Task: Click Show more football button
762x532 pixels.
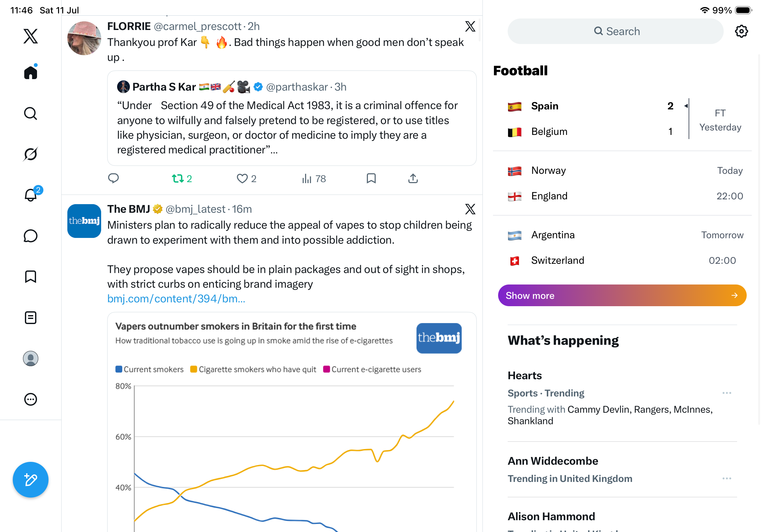Action: click(x=622, y=295)
